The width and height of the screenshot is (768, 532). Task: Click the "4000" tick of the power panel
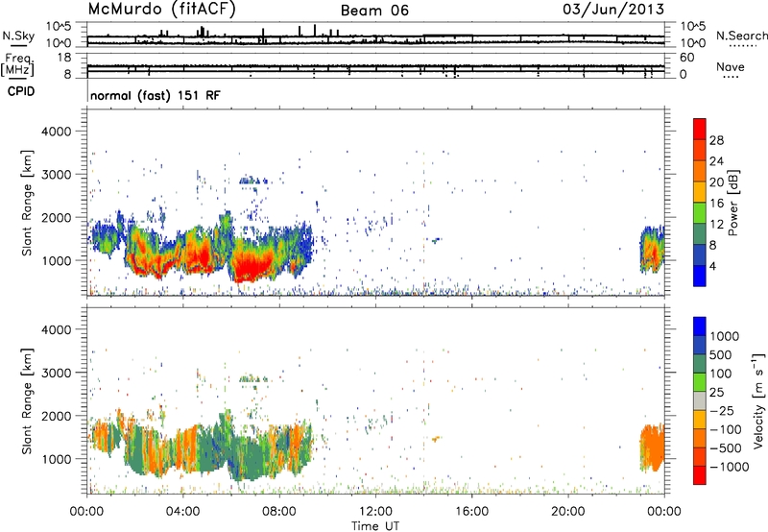[x=57, y=132]
